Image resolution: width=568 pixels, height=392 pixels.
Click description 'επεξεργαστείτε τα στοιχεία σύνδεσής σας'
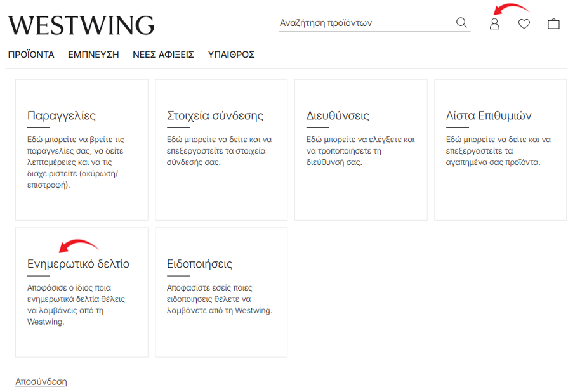216,157
